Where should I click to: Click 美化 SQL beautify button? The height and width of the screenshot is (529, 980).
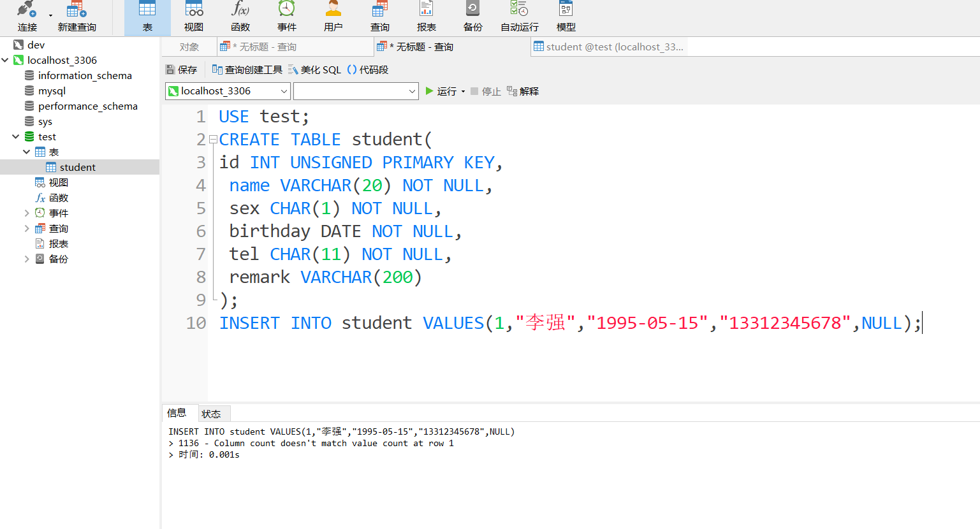[x=314, y=69]
